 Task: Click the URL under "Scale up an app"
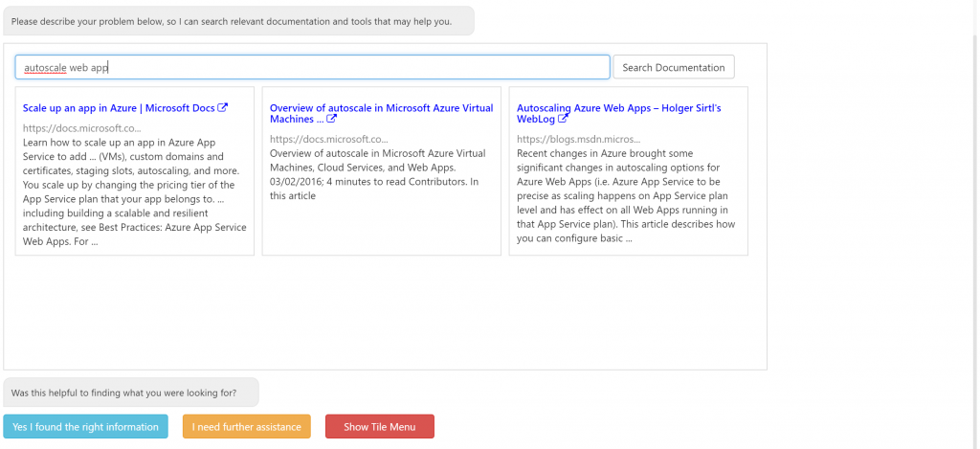click(x=81, y=128)
